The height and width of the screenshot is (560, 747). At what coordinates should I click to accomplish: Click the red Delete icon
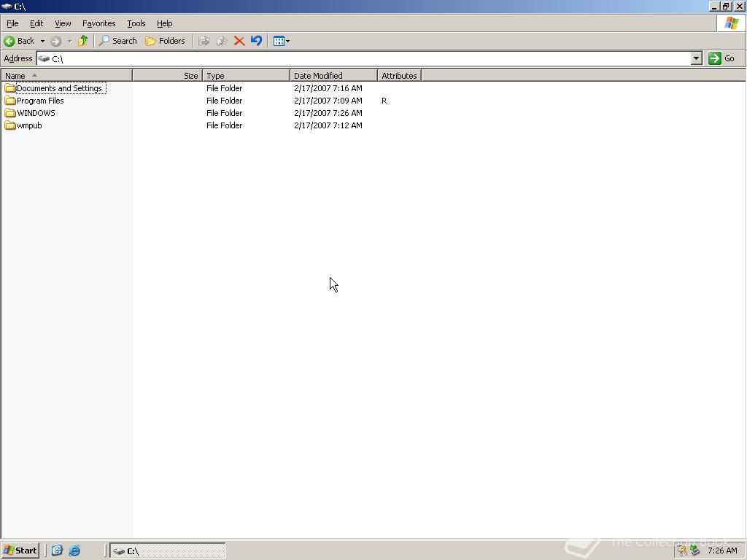tap(239, 41)
